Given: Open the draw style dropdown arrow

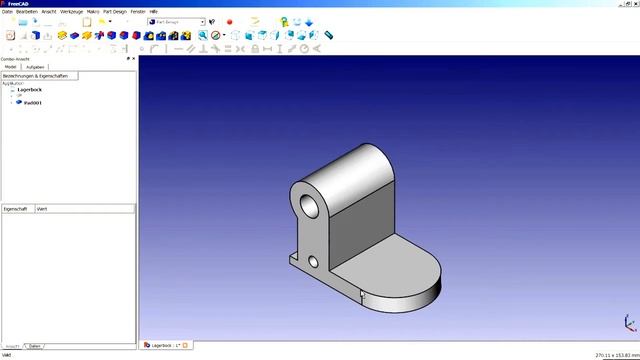Looking at the screenshot, I should point(224,35).
